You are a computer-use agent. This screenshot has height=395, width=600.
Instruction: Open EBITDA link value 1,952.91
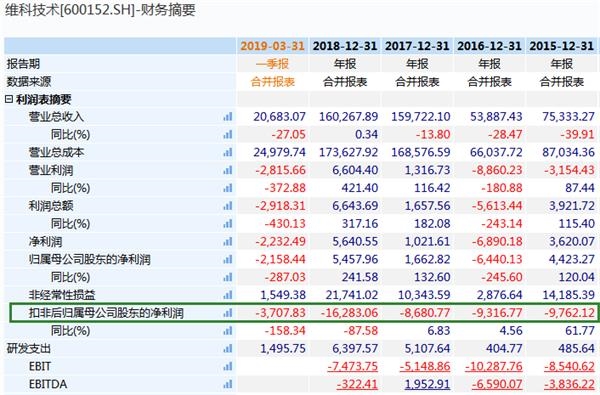point(427,384)
